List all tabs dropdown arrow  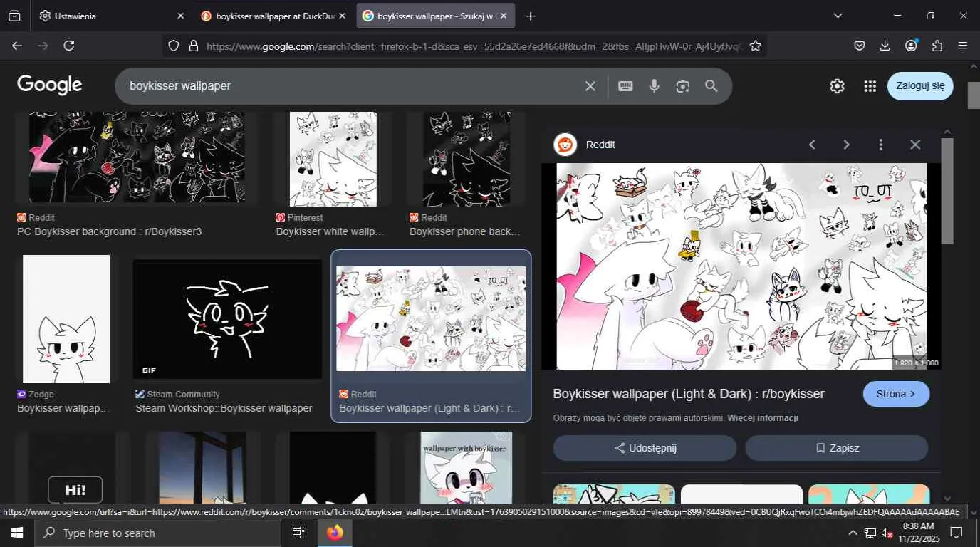pyautogui.click(x=838, y=16)
